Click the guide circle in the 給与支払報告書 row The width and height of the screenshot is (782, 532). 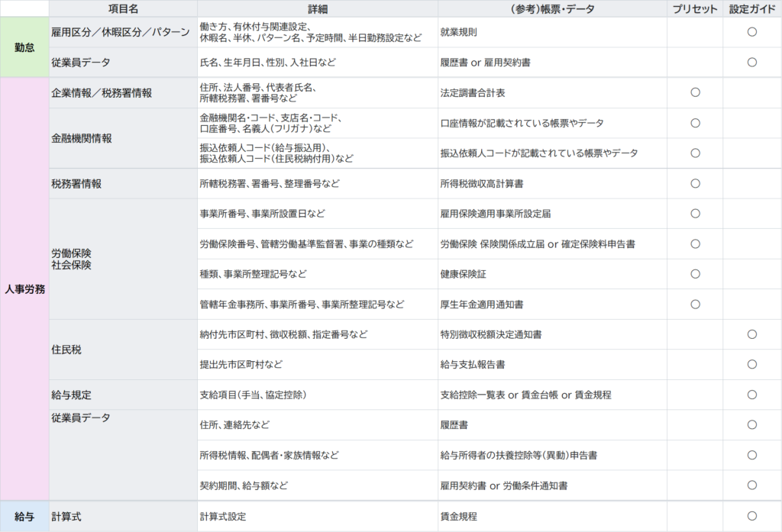[x=751, y=364]
